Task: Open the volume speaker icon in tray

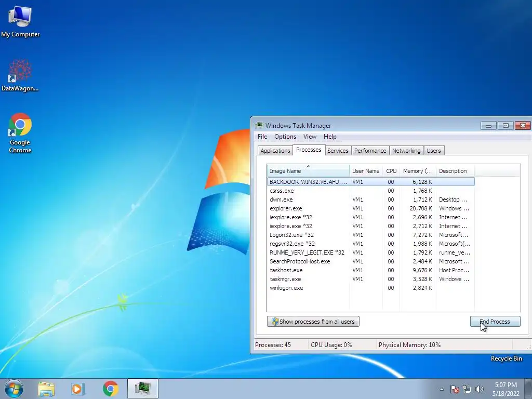Action: pos(479,389)
